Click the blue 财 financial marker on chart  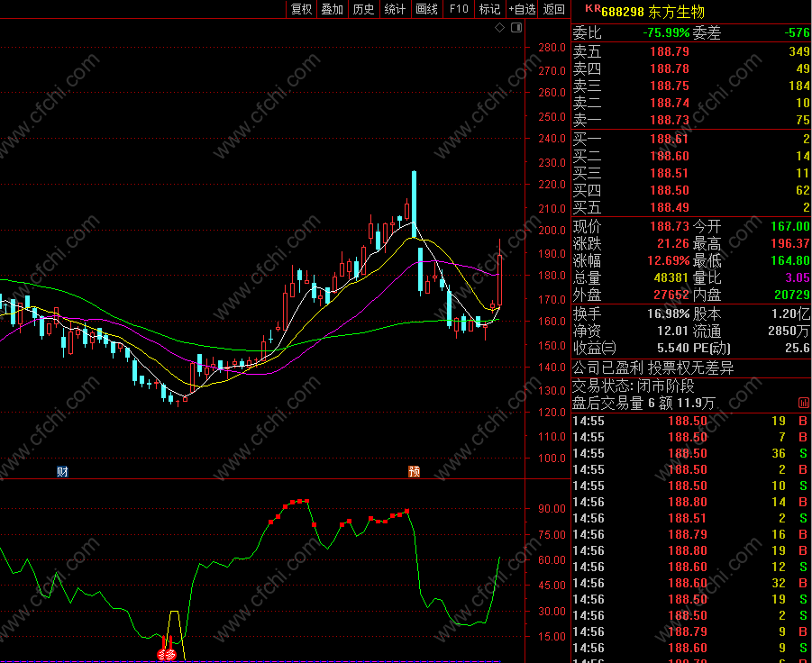coord(63,471)
